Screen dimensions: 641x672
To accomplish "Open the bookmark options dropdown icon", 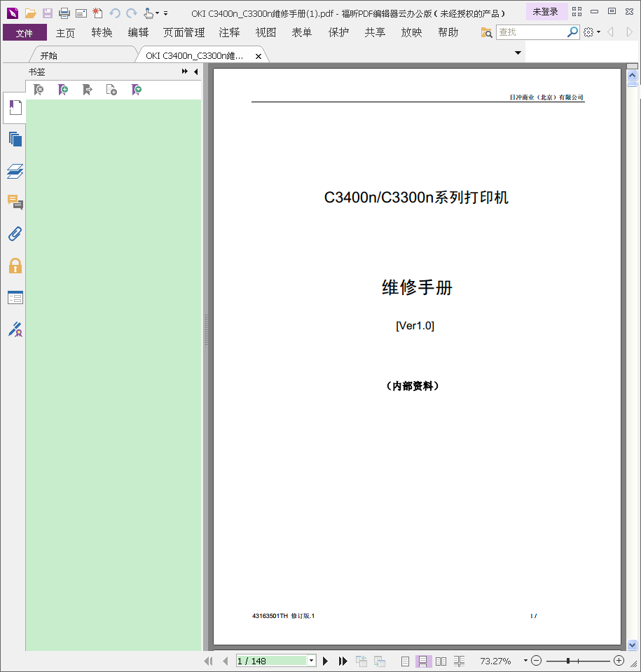I will [137, 90].
